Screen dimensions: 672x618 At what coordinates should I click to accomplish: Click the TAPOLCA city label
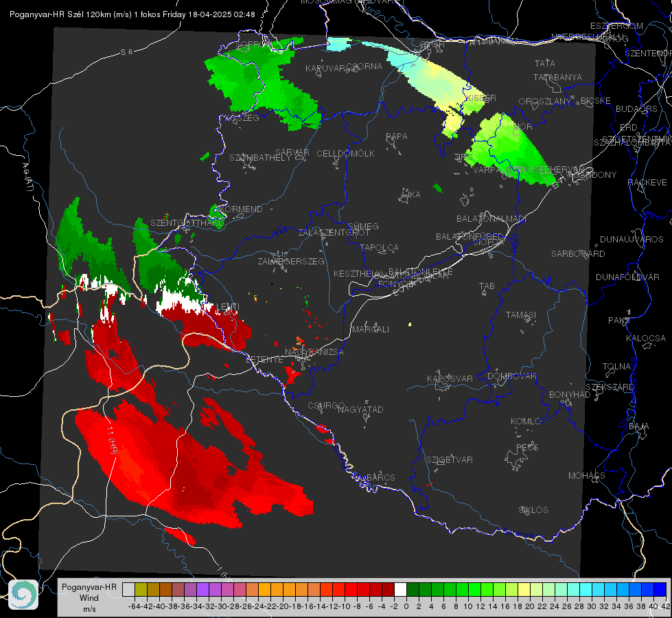379,247
